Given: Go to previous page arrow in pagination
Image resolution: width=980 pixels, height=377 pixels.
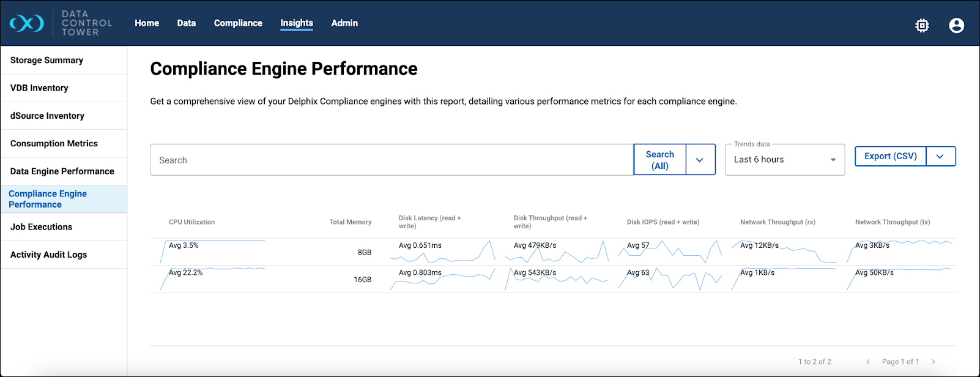Looking at the screenshot, I should point(867,362).
